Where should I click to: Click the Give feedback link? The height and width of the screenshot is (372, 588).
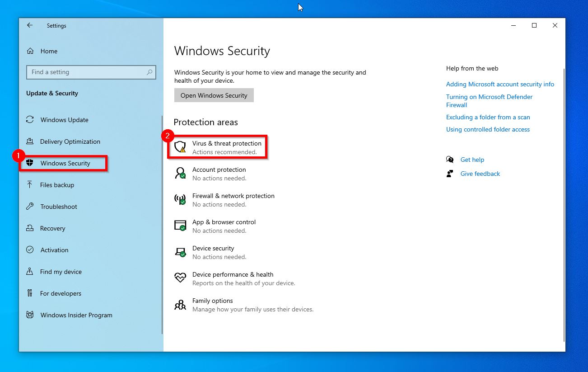480,174
